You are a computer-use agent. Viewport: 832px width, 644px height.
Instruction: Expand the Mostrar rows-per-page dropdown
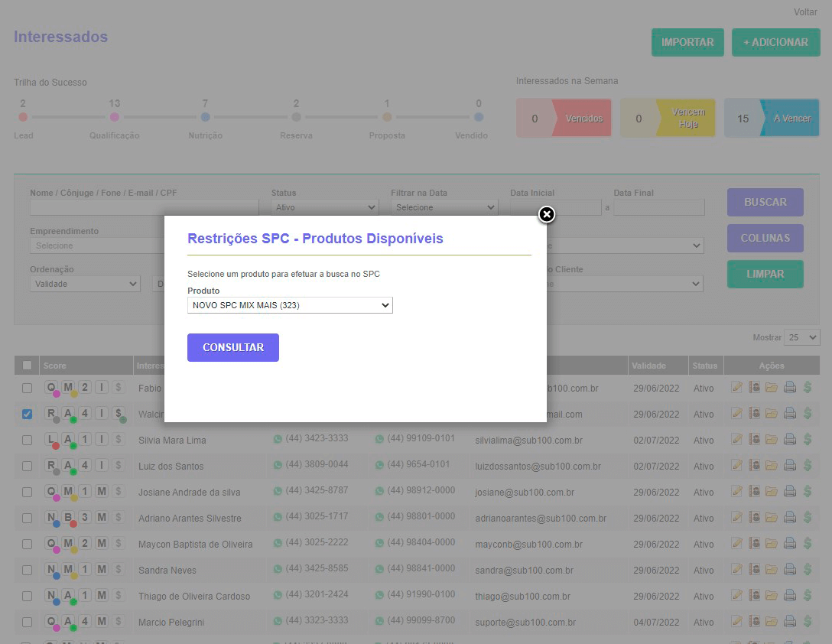tap(802, 337)
